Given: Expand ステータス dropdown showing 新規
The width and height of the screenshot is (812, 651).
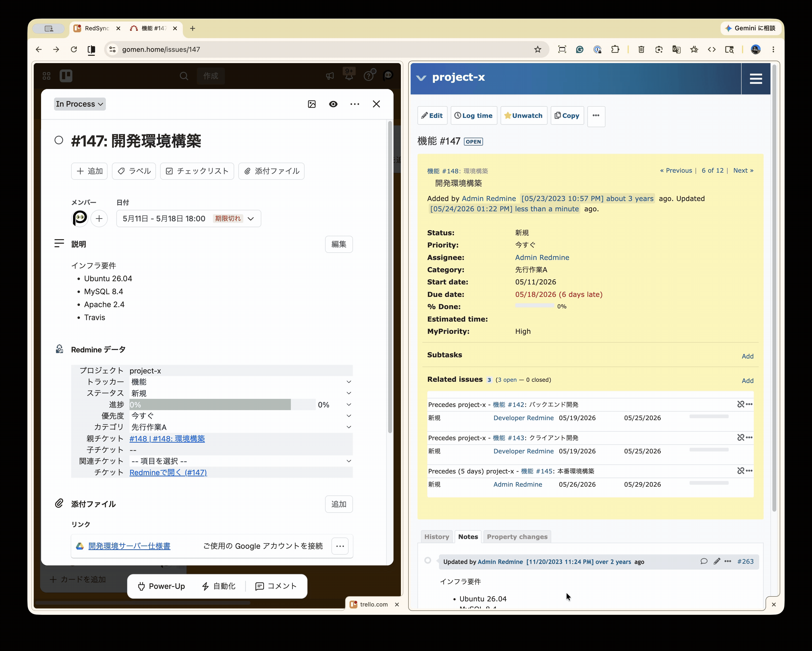Looking at the screenshot, I should pyautogui.click(x=241, y=393).
